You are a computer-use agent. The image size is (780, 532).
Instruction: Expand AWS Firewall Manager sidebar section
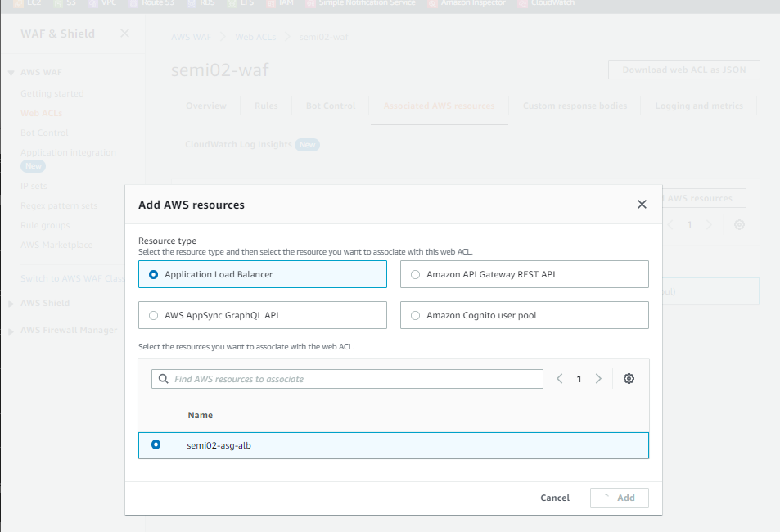pyautogui.click(x=11, y=331)
